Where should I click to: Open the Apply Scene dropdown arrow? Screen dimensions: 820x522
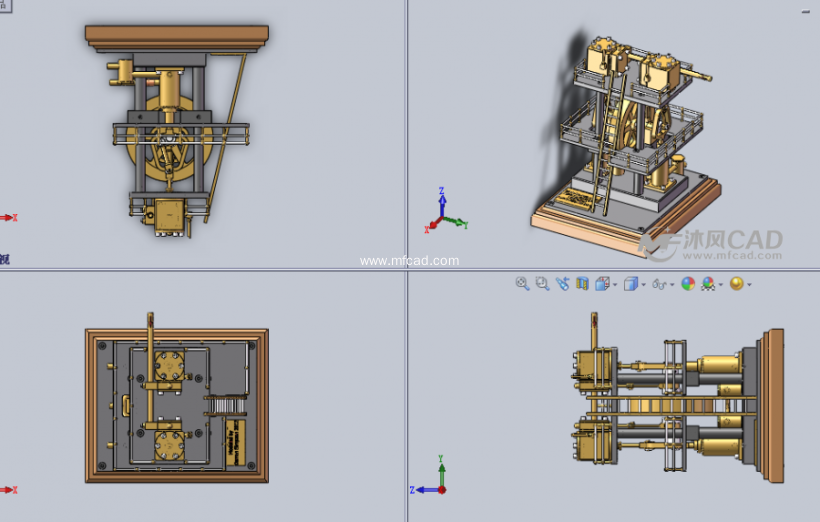(720, 285)
